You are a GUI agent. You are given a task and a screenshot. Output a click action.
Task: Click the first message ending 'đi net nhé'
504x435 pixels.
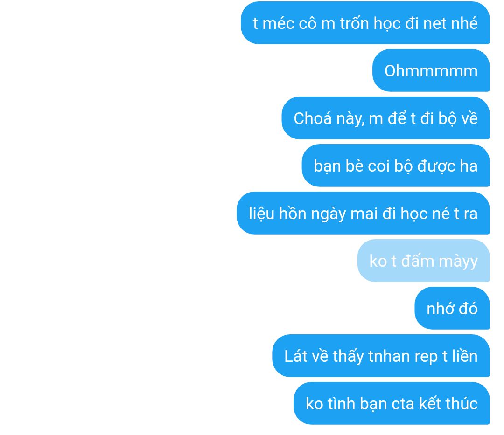365,23
